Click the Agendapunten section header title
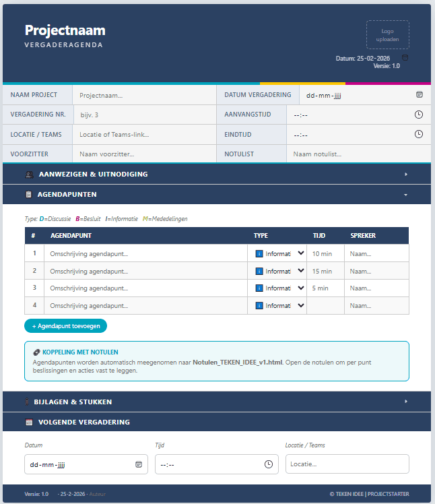Viewport: 435px width, 504px height. click(x=67, y=195)
